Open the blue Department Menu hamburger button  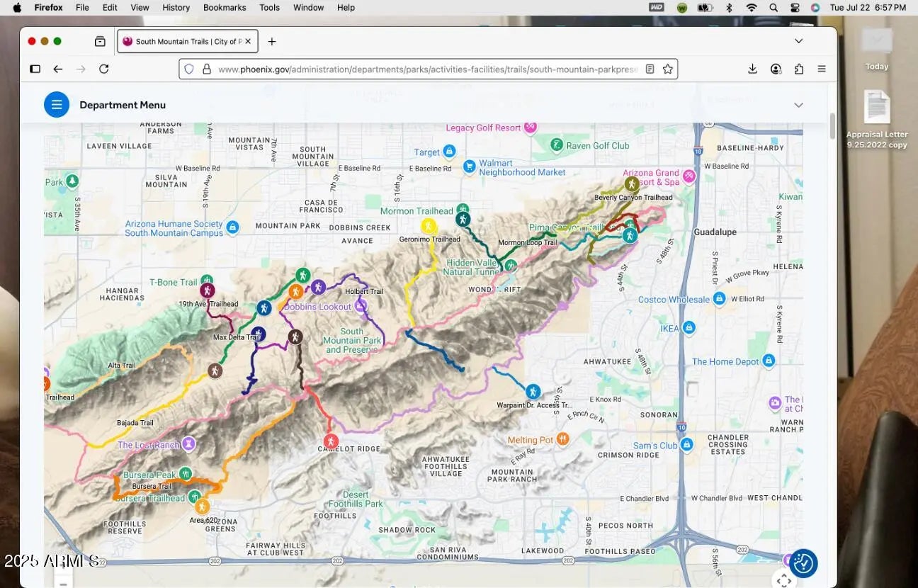pyautogui.click(x=57, y=105)
